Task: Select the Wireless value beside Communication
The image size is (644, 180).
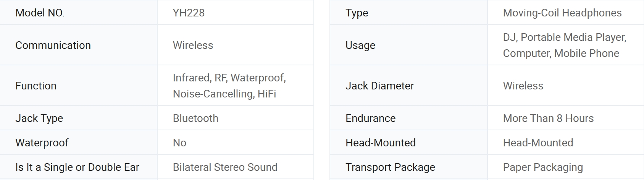Action: point(193,45)
